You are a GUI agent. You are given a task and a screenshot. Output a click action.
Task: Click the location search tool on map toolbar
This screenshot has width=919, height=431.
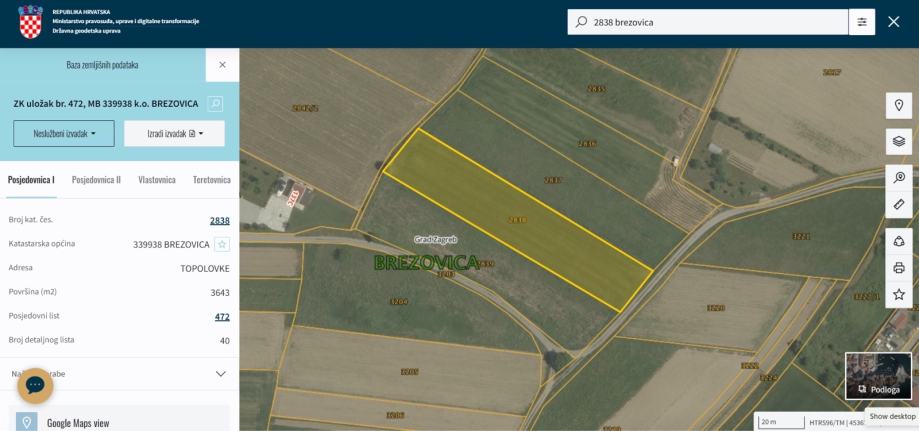(898, 178)
